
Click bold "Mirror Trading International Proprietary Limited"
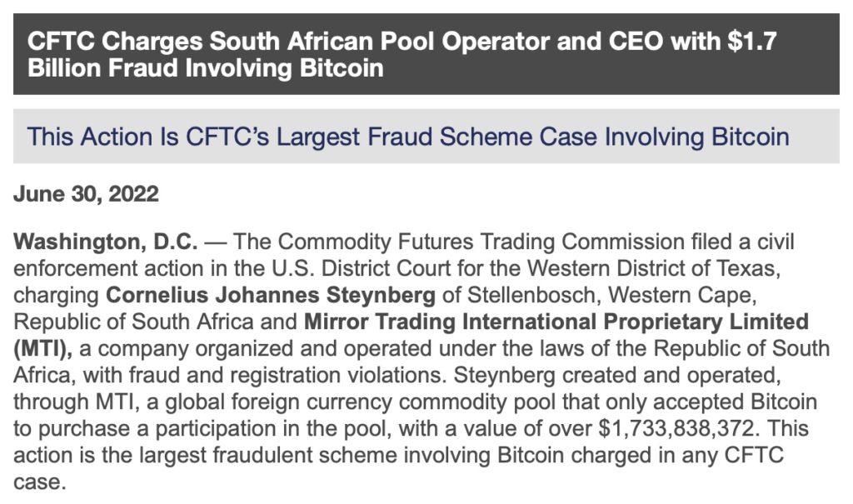556,322
